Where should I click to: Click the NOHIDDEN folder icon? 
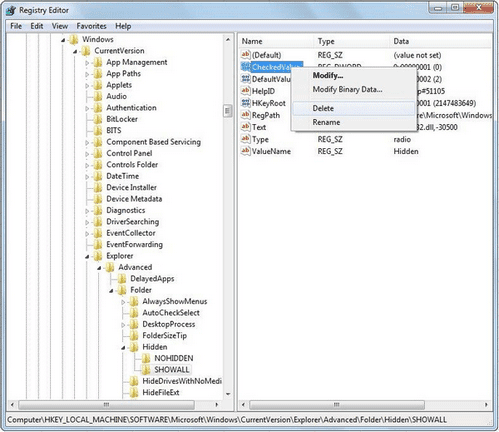(x=146, y=358)
